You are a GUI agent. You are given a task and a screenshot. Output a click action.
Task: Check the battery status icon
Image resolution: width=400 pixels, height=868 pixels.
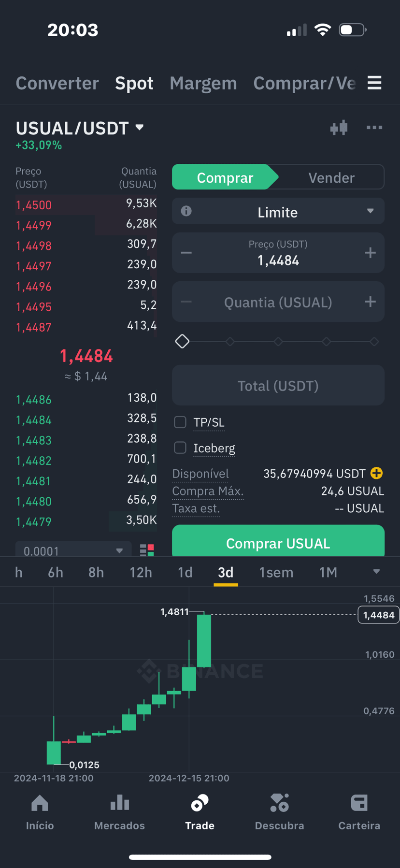(x=353, y=30)
